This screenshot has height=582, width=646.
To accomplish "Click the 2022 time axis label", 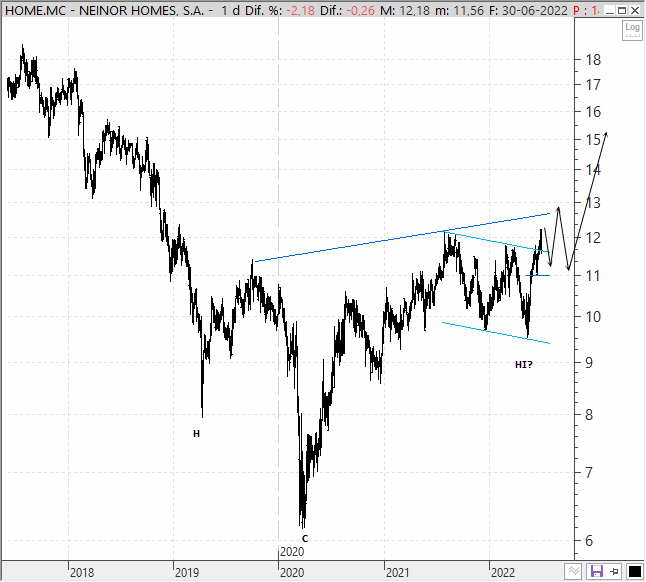I will [503, 573].
